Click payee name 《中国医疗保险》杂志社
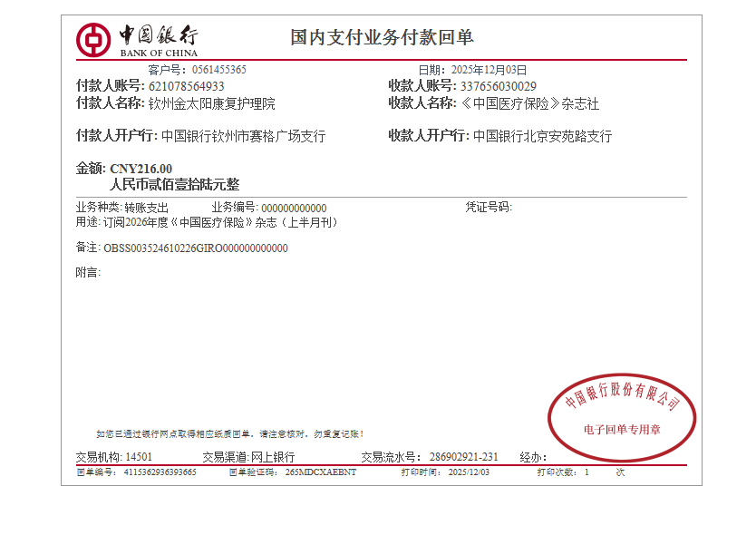756x535 pixels. (x=529, y=104)
